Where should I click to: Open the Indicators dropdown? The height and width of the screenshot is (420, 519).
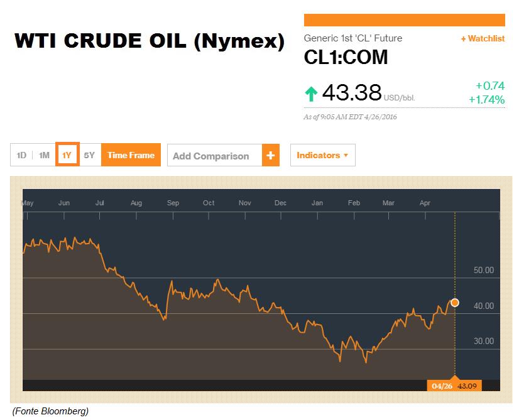[323, 155]
